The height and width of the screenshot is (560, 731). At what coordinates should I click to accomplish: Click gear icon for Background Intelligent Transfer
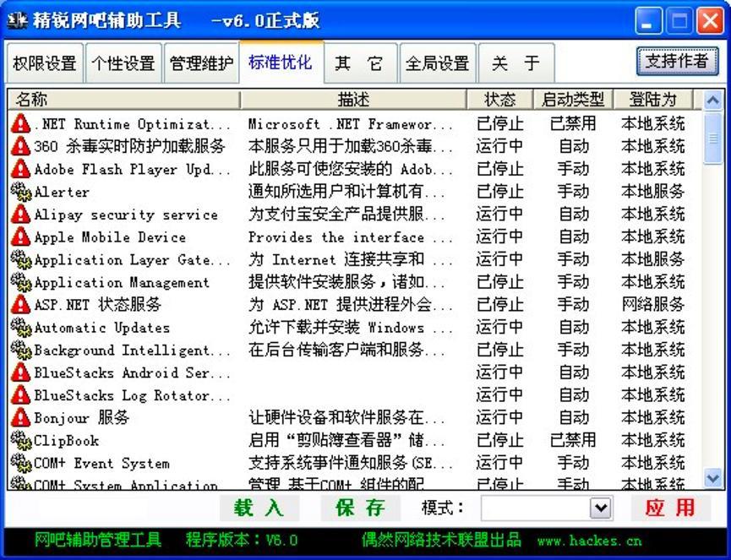coord(20,350)
